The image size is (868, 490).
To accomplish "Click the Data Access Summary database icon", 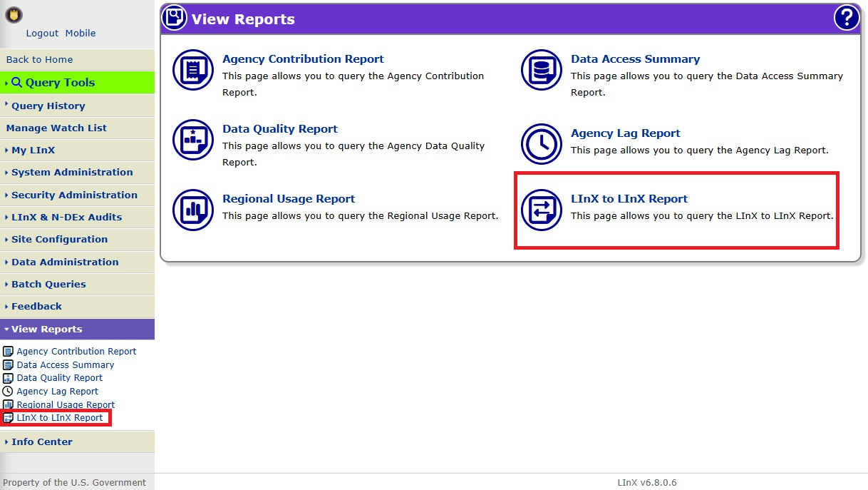I will (542, 70).
